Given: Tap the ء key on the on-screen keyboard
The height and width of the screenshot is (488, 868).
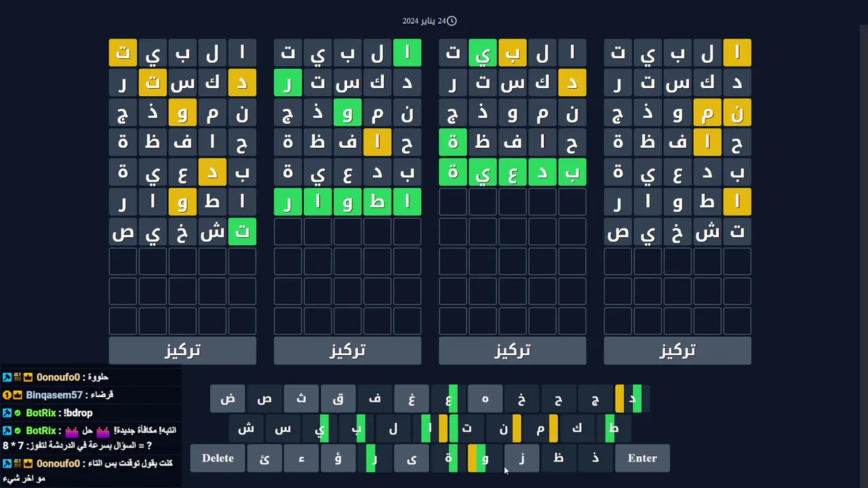Looking at the screenshot, I should (x=301, y=458).
